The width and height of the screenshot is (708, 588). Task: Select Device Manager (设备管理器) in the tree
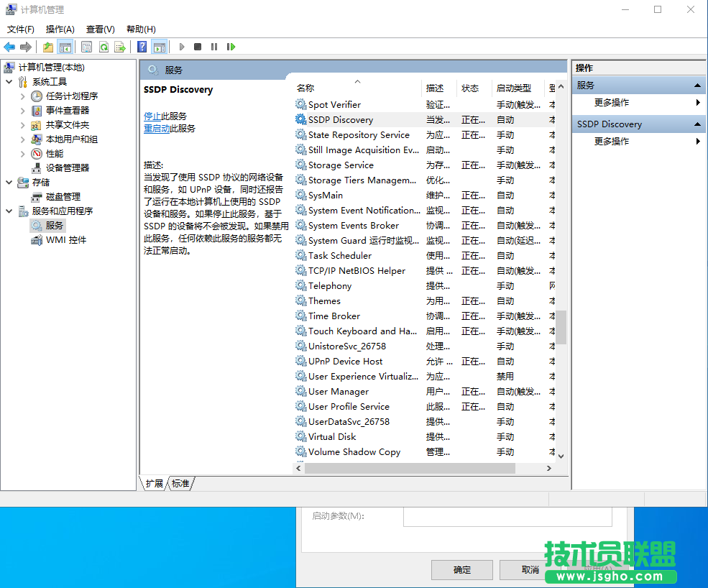pyautogui.click(x=68, y=167)
